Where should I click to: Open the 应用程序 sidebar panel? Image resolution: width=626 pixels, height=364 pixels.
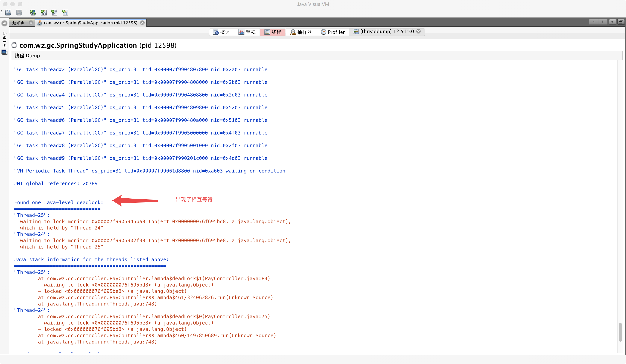(x=4, y=39)
